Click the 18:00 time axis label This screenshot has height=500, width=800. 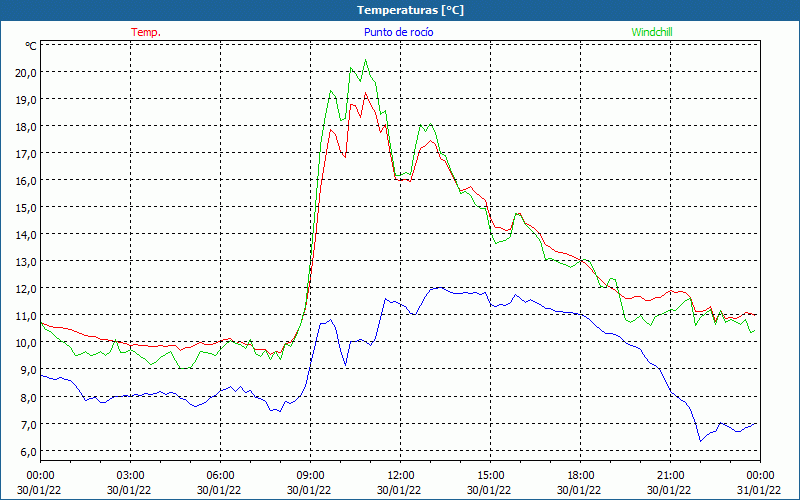[581, 476]
